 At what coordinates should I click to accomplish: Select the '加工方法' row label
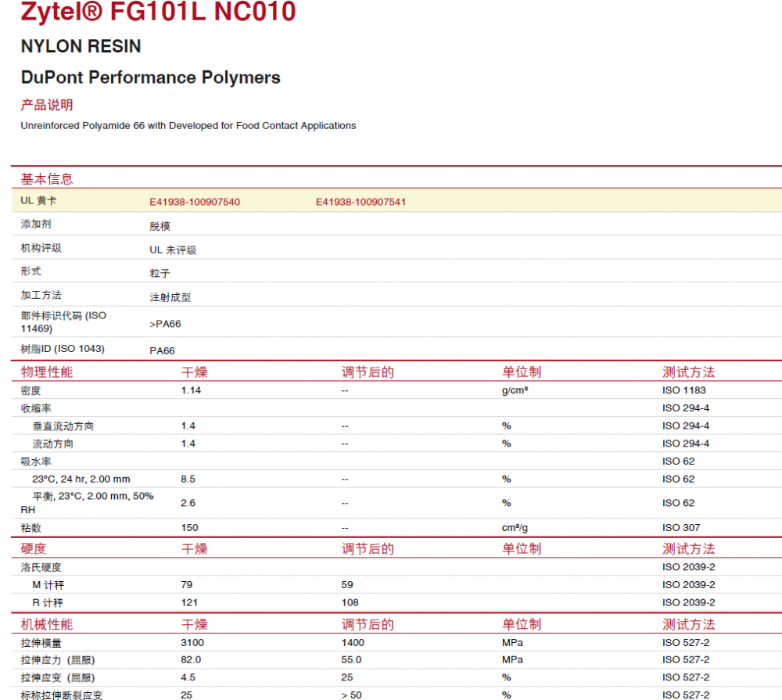pos(41,295)
